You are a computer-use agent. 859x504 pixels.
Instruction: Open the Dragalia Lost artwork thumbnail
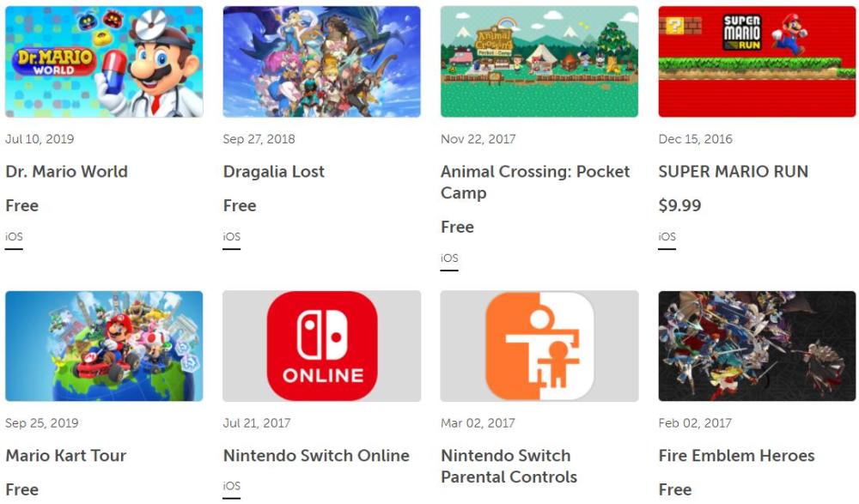tap(321, 61)
